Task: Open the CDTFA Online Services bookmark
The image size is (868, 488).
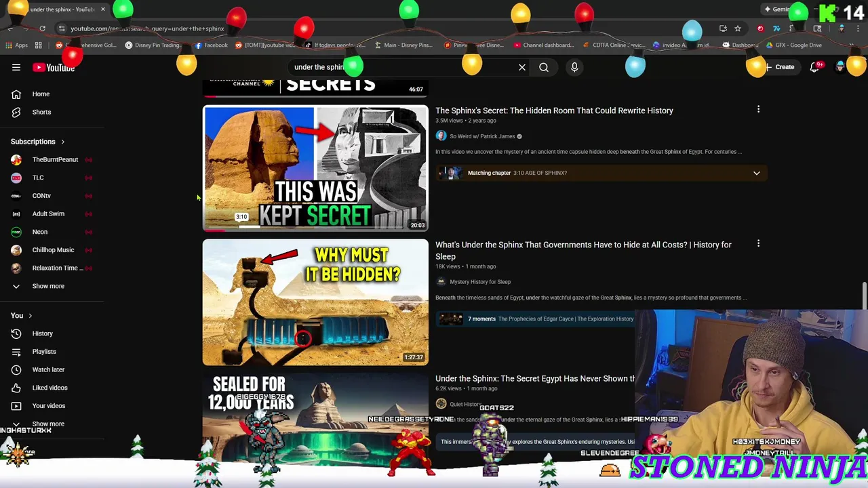Action: tap(614, 45)
